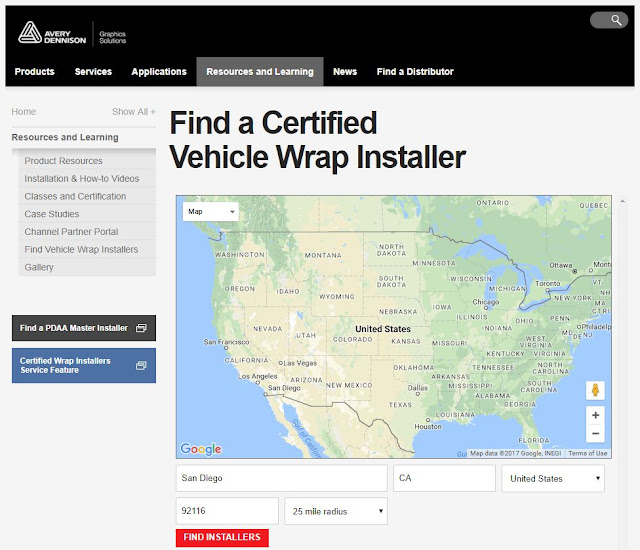
Task: Click Los Angeles city label on map
Action: click(x=258, y=376)
